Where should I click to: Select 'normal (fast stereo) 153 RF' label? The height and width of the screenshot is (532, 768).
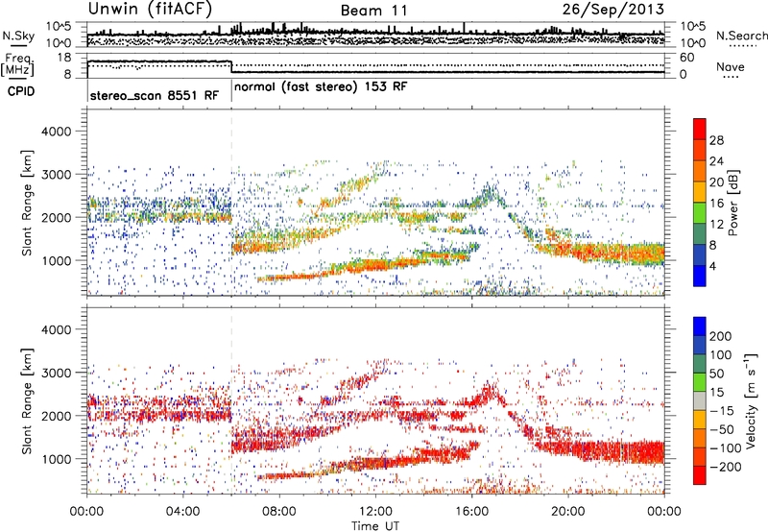coord(321,86)
